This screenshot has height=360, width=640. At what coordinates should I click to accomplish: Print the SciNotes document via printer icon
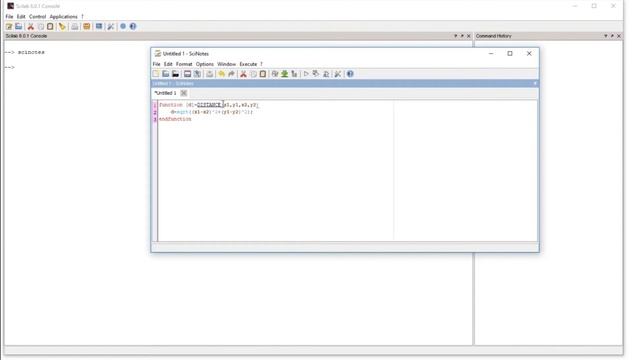(209, 74)
